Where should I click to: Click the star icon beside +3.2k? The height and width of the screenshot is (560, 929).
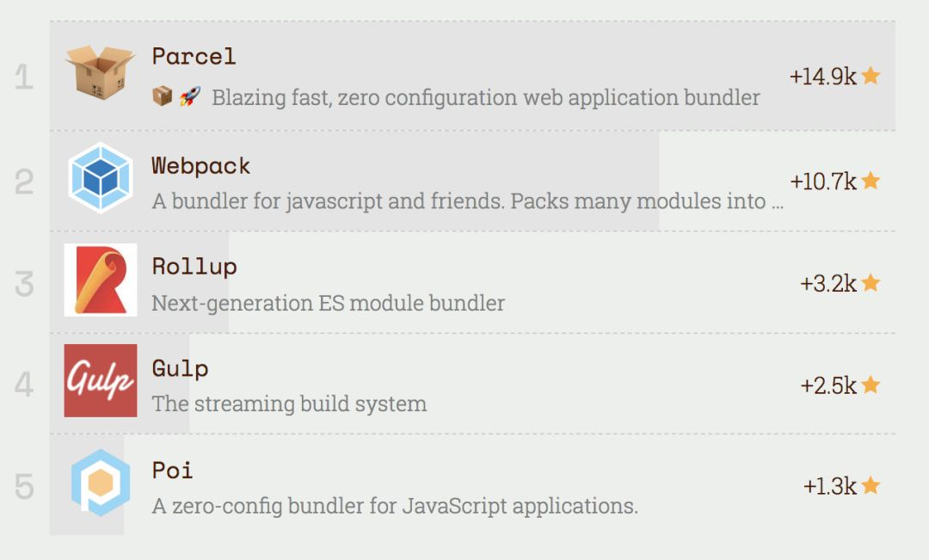coord(871,282)
